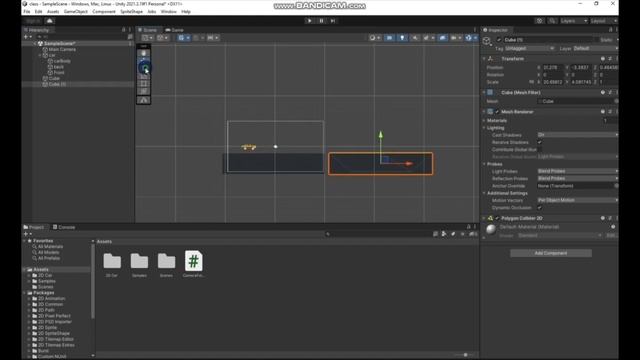Switch to the Scene tab
This screenshot has width=640, height=360.
147,30
